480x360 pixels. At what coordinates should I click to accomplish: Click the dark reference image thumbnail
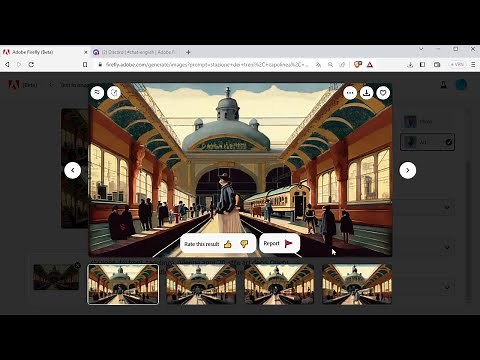coord(56,277)
